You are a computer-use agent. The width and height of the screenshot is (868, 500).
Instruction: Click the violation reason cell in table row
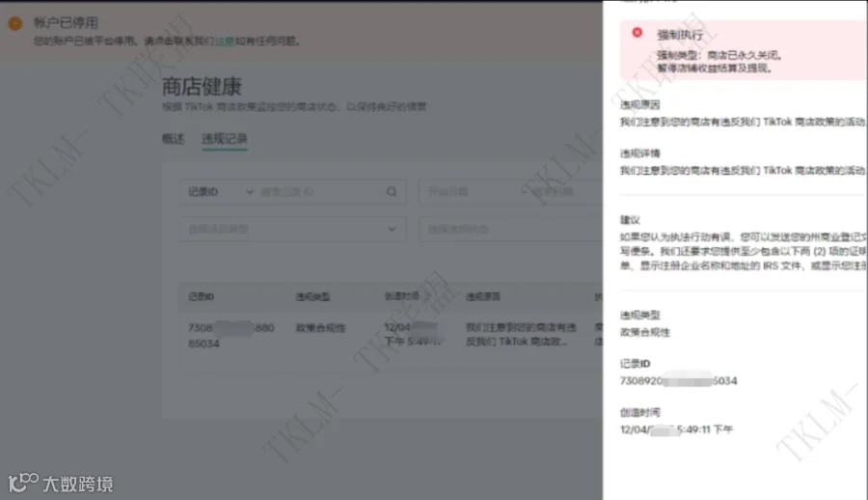[x=521, y=334]
